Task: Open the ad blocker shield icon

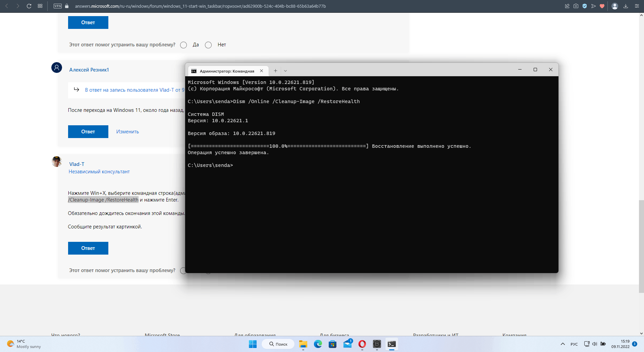Action: 585,6
